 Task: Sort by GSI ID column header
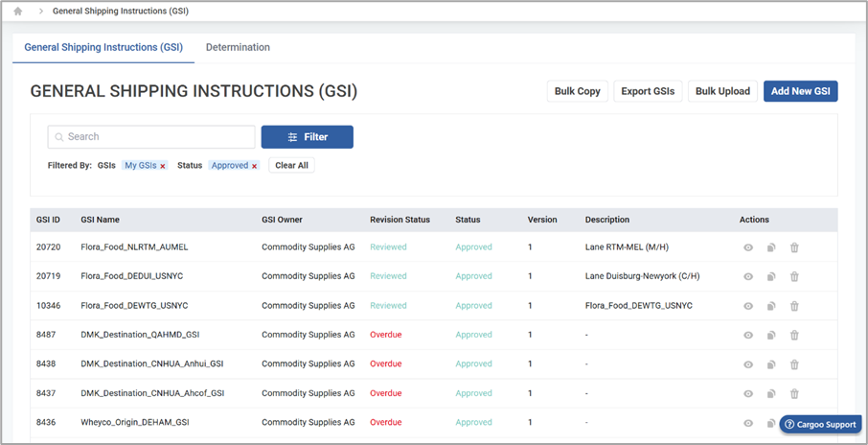[48, 220]
